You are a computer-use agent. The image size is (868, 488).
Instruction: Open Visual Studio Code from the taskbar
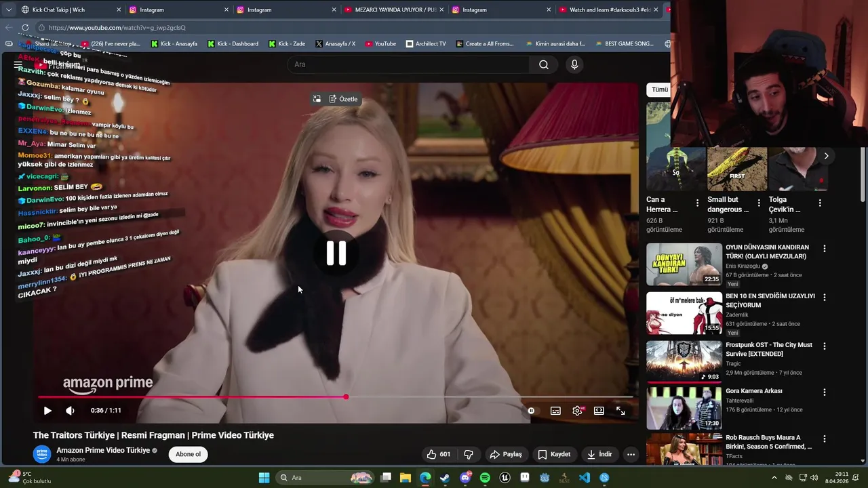click(x=585, y=478)
